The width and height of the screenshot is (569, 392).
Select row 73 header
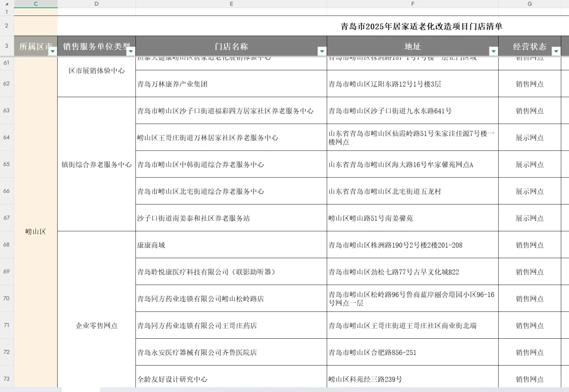[x=7, y=379]
